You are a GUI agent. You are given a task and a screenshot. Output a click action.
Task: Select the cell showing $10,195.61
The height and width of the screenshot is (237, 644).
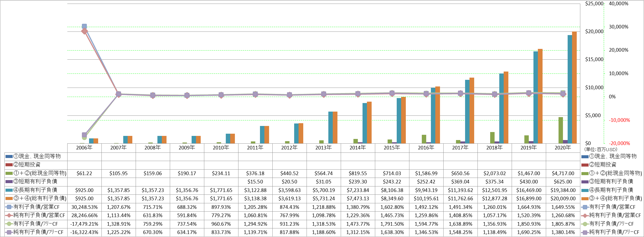[x=426, y=199]
